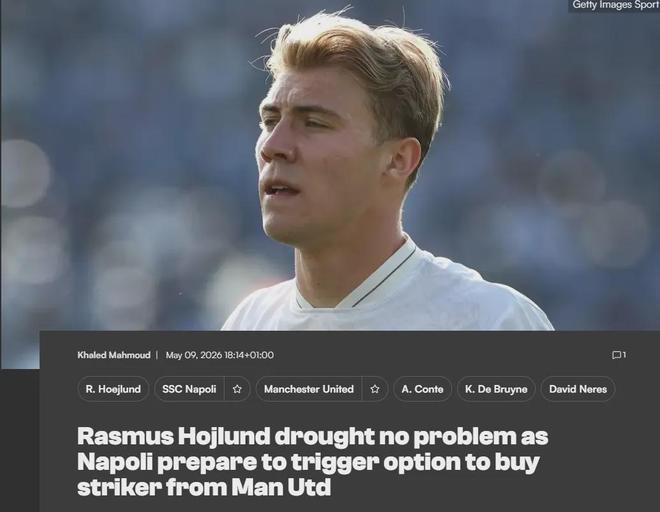Select the SSC Napoli tag
The height and width of the screenshot is (512, 660).
click(189, 389)
